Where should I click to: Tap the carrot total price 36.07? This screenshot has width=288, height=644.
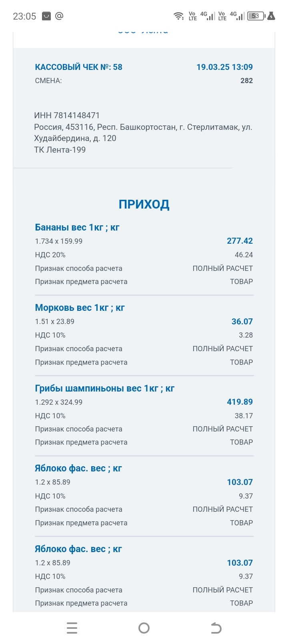[x=242, y=322]
